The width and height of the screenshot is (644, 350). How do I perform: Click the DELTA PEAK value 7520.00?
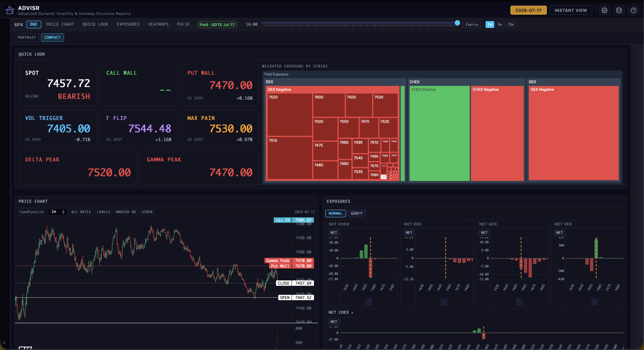tap(109, 173)
